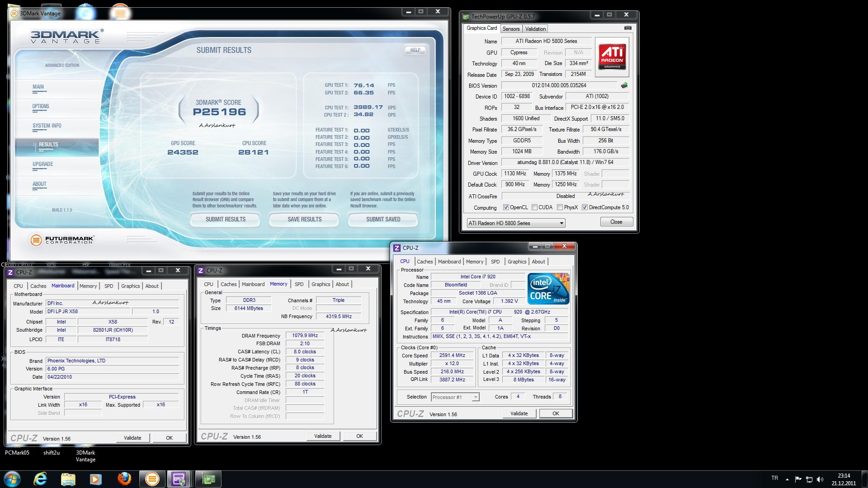Open the PCMark05 desktop shortcut
868x488 pixels.
coord(17,453)
